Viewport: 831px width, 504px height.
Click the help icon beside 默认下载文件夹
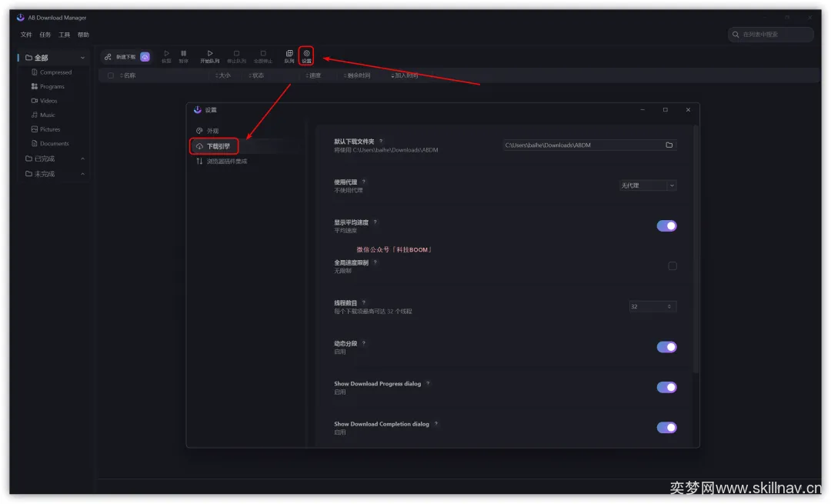381,142
